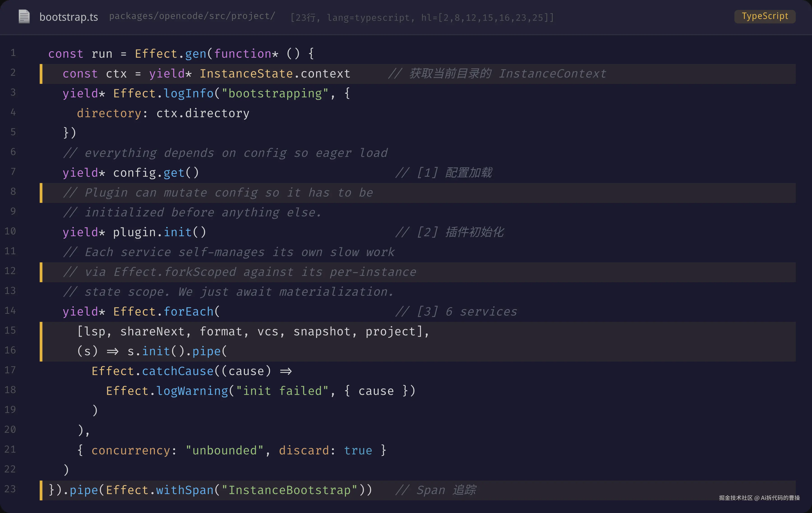Click line number 15 in the gutter

(10, 331)
